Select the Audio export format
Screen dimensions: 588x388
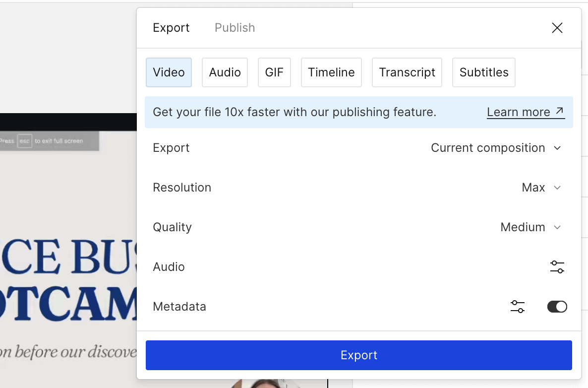pos(225,72)
